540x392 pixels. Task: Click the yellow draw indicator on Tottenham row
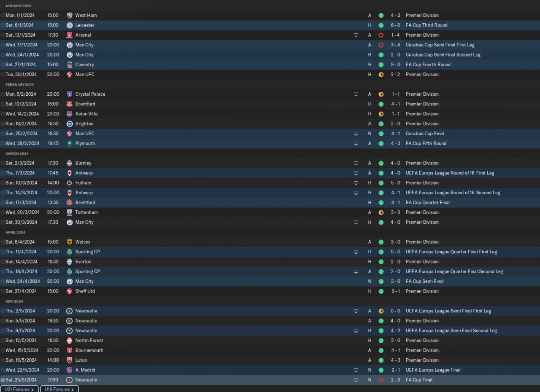381,212
